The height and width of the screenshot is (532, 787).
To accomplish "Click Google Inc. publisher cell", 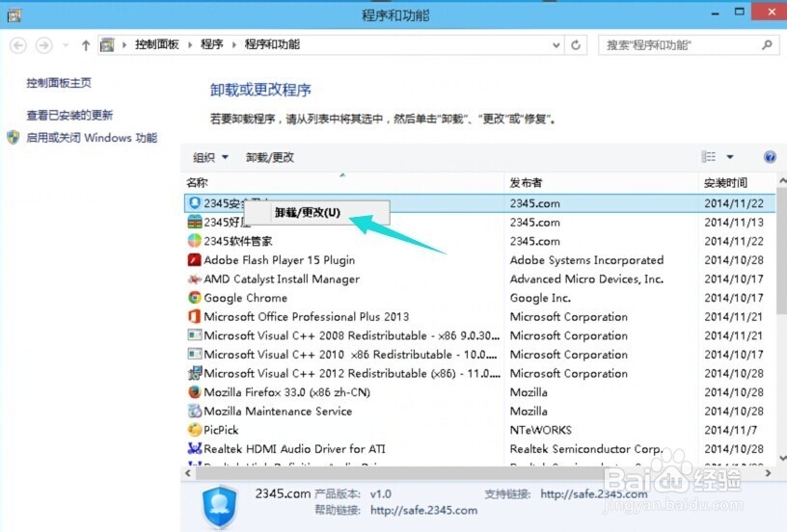I will pyautogui.click(x=540, y=298).
